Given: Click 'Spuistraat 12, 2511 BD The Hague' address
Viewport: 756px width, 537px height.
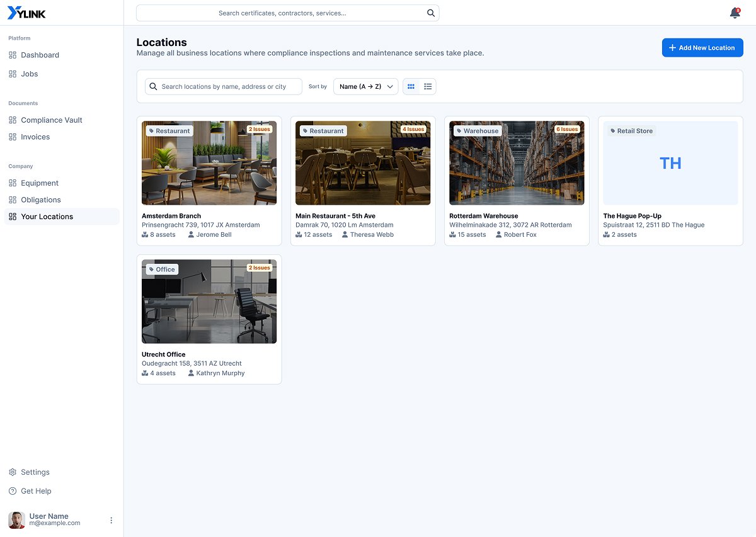Looking at the screenshot, I should click(x=654, y=225).
